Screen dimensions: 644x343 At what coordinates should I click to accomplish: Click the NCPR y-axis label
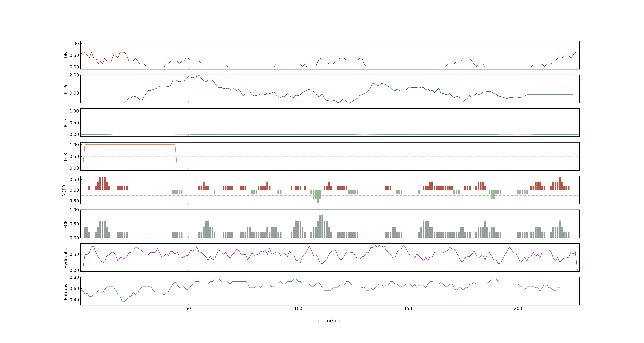(x=64, y=190)
